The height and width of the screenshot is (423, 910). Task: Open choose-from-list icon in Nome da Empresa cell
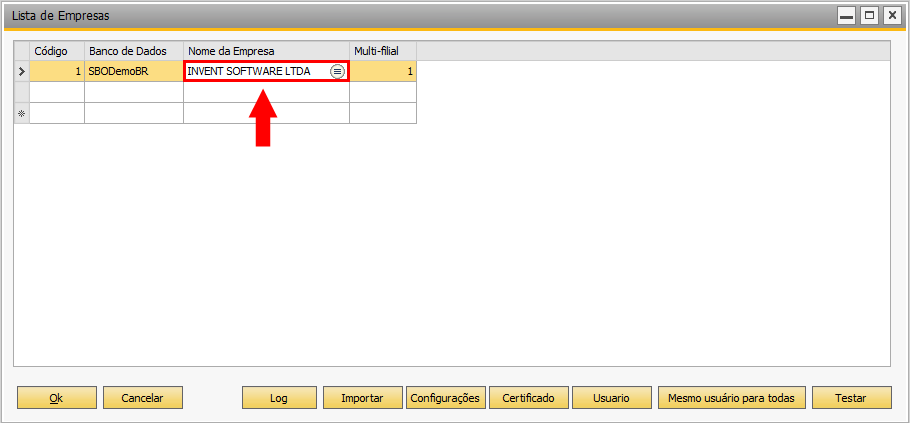pyautogui.click(x=337, y=71)
